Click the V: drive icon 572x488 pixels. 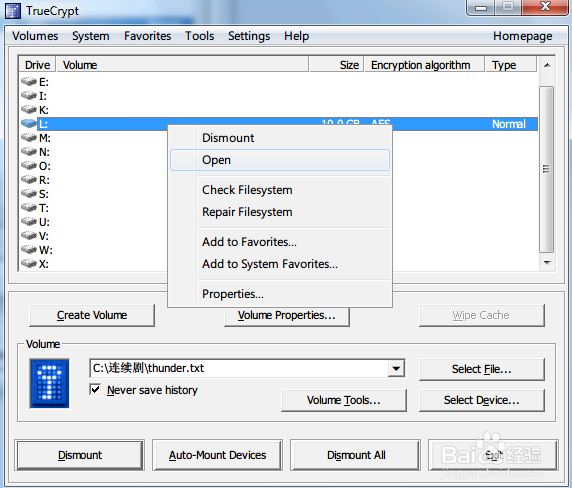pyautogui.click(x=29, y=236)
